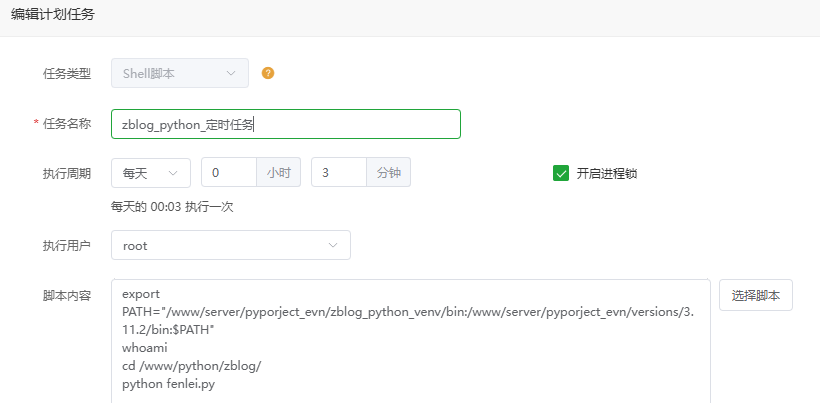Click the chevron arrow in the 每天 dropdown
Screen dimensions: 820x403
[x=174, y=173]
